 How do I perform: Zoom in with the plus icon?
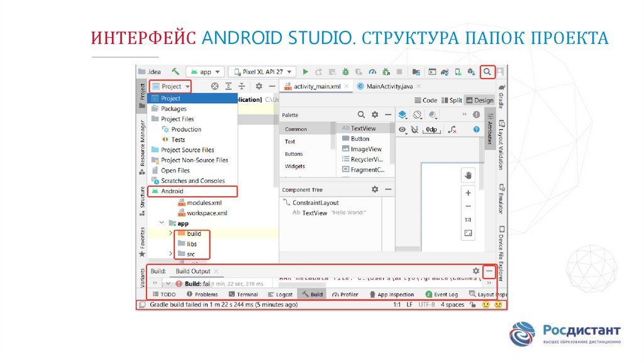click(x=468, y=192)
